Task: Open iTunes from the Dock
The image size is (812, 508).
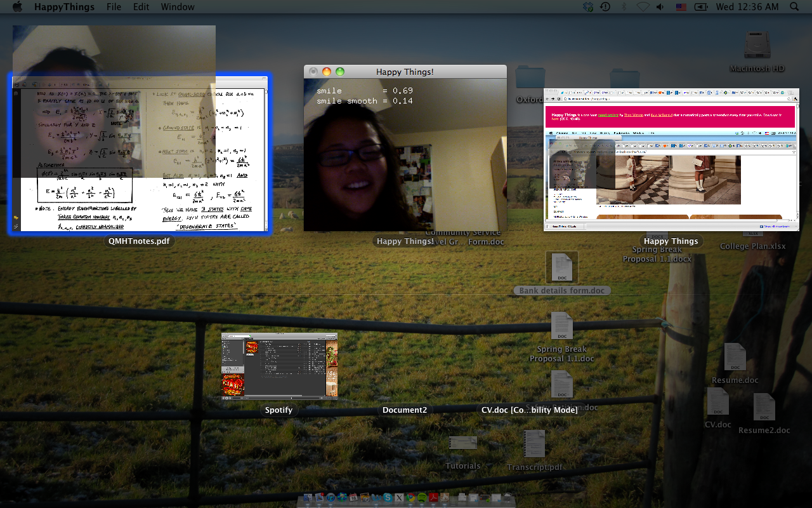Action: (331, 497)
